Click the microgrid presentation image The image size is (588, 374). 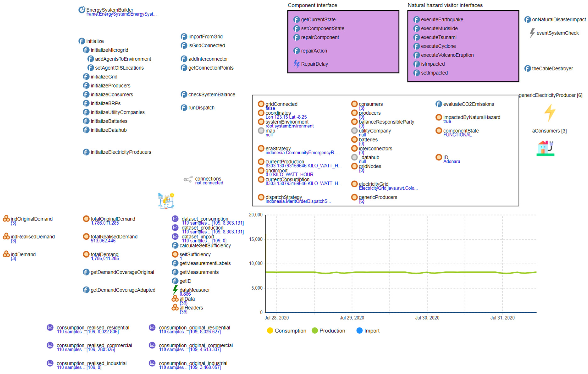click(x=166, y=201)
